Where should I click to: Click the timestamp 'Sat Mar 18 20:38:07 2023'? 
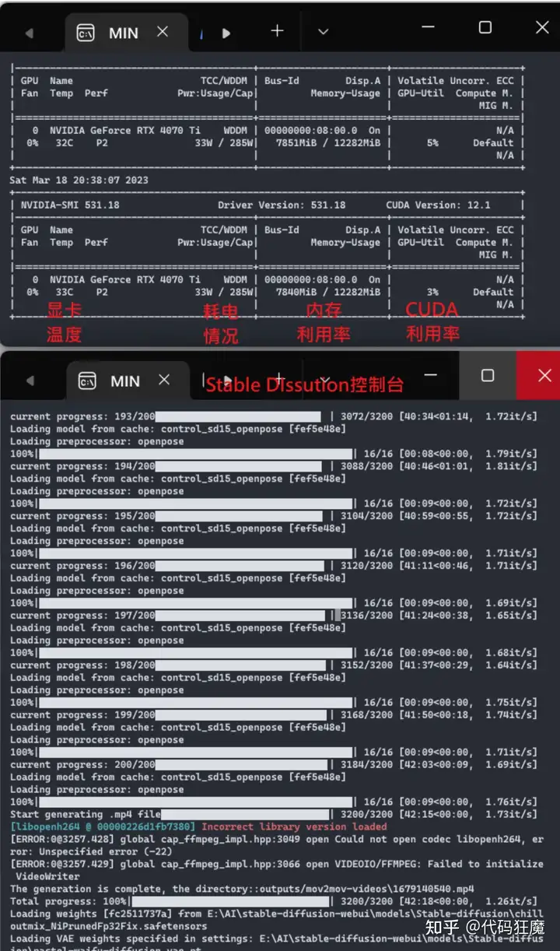pos(79,180)
